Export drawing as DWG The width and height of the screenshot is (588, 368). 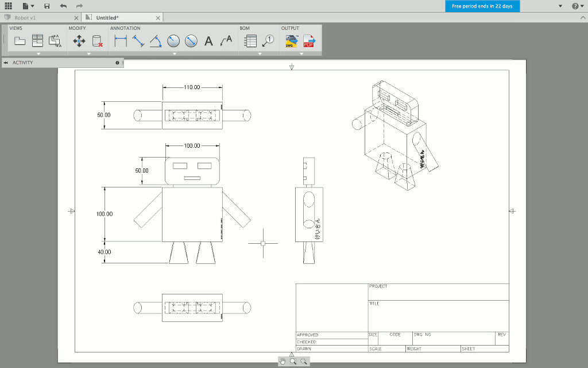click(291, 41)
